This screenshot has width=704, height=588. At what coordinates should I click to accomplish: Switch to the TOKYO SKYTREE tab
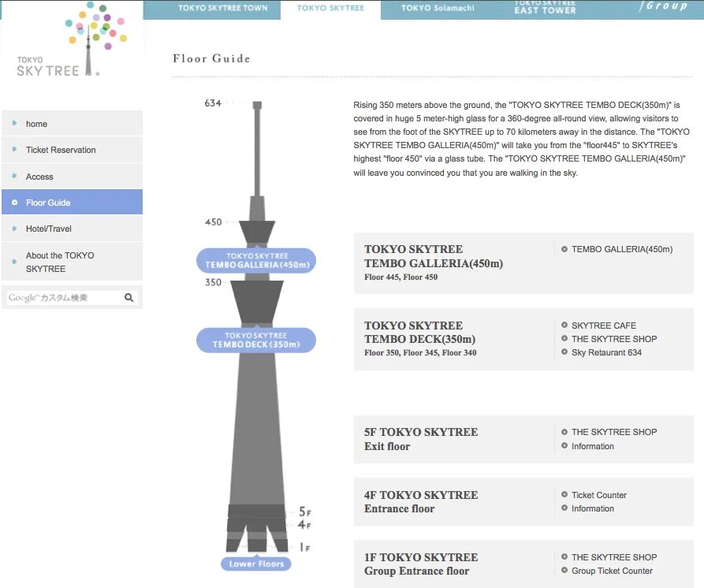pos(330,8)
